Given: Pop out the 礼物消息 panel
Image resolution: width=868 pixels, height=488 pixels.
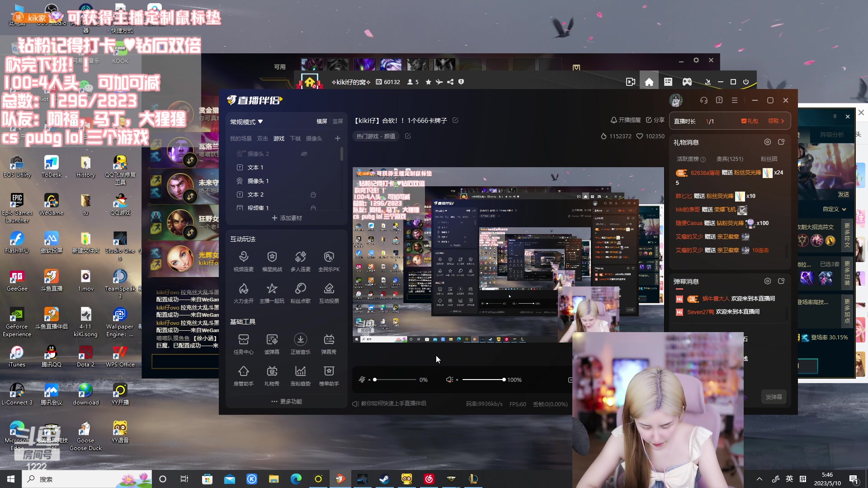Looking at the screenshot, I should click(781, 142).
